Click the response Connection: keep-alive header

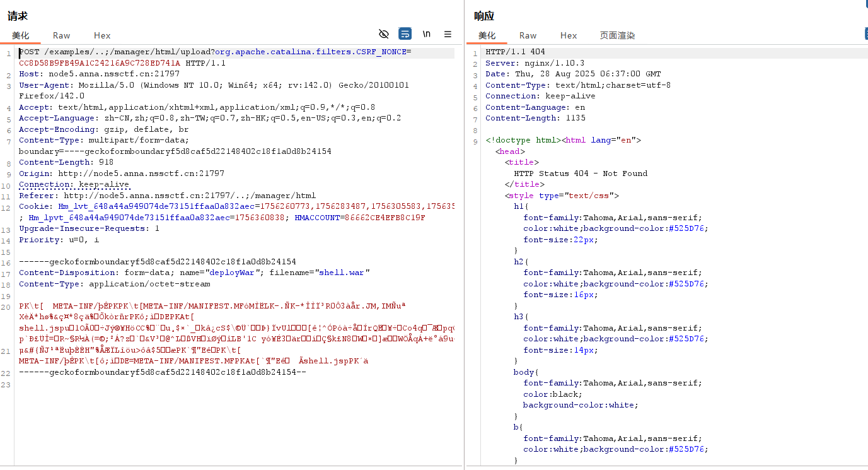point(540,96)
